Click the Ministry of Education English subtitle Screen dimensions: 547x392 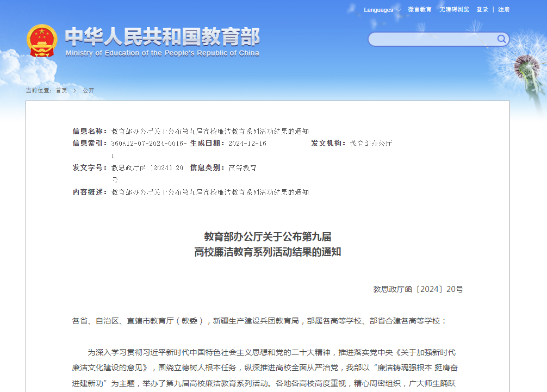[x=162, y=53]
